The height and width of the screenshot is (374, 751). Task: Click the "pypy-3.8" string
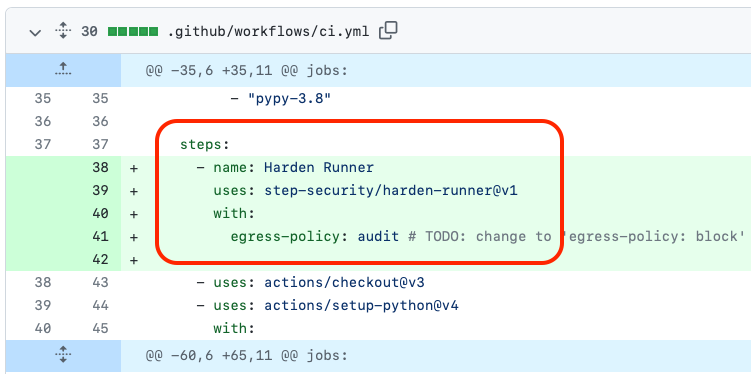coord(289,99)
